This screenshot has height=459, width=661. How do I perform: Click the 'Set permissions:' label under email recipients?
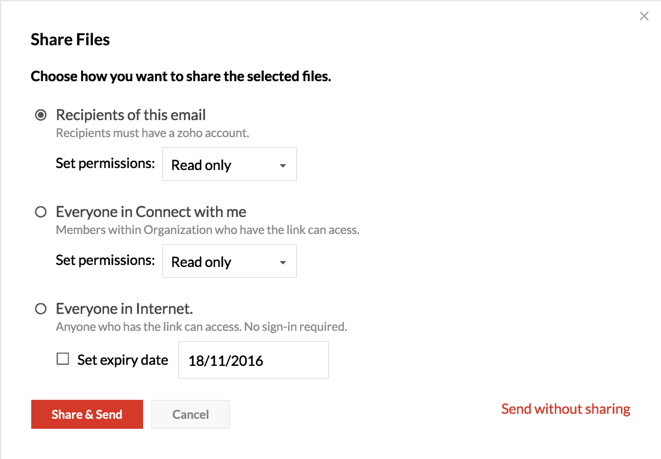pyautogui.click(x=105, y=163)
